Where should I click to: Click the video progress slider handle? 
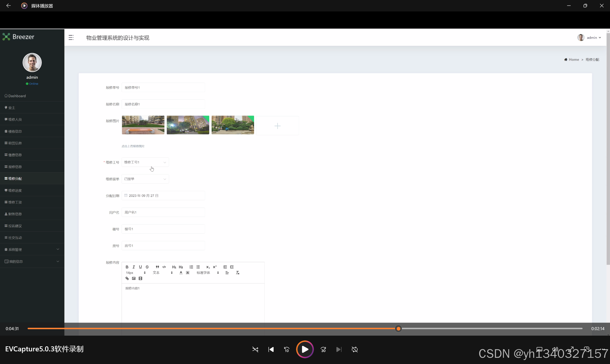(x=398, y=329)
